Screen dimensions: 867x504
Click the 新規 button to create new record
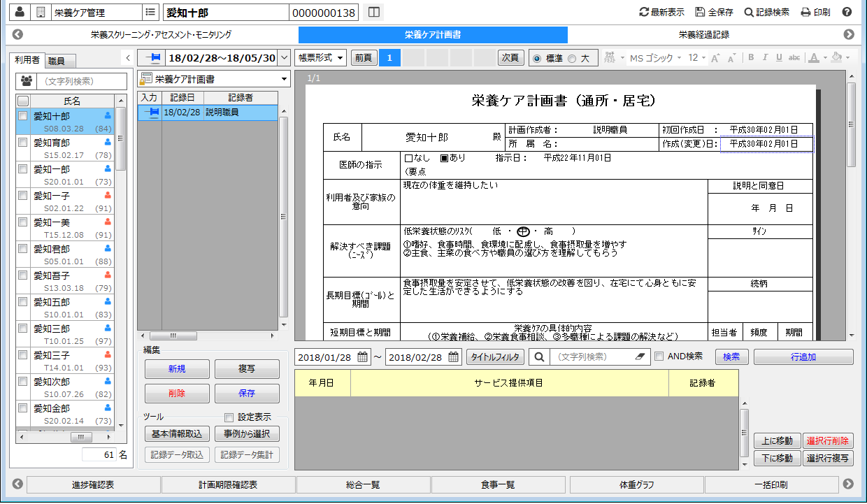point(177,369)
